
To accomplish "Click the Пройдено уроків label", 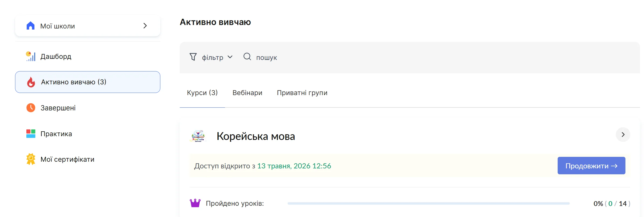I will point(235,204).
